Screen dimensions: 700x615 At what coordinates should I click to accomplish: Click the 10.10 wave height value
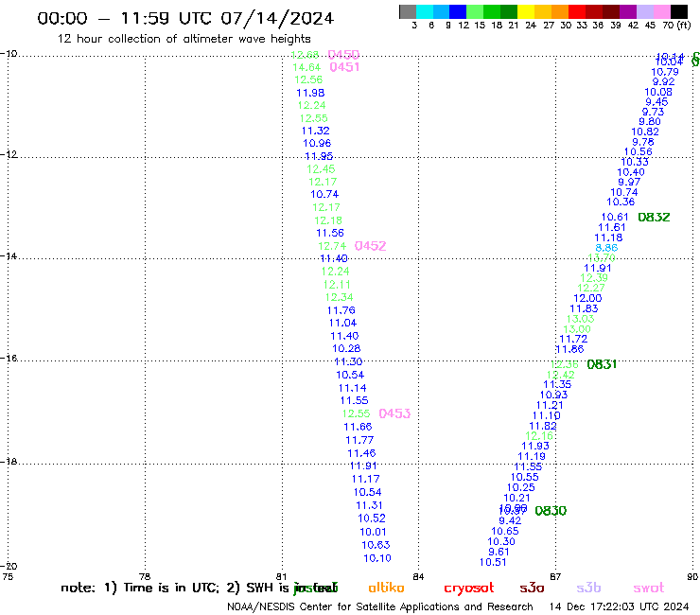(x=377, y=558)
